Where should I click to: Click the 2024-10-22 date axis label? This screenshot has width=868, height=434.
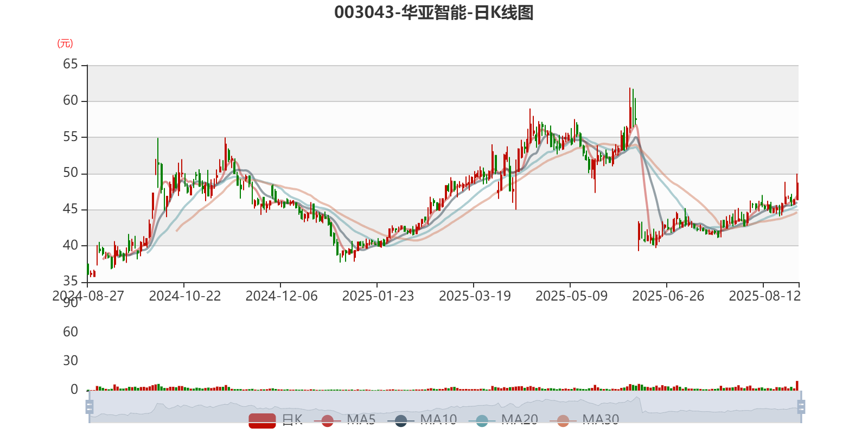coord(185,296)
